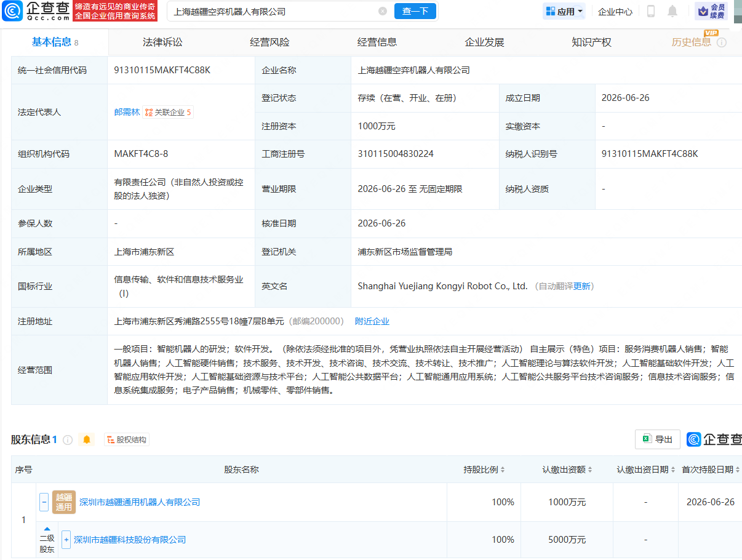742x560 pixels.
Task: Switch to the 基本信息 tab
Action: click(x=55, y=42)
